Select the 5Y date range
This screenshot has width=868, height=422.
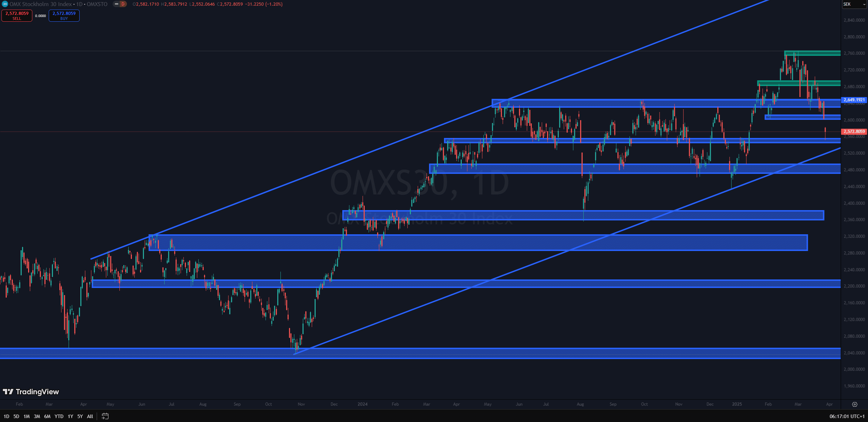coord(80,416)
